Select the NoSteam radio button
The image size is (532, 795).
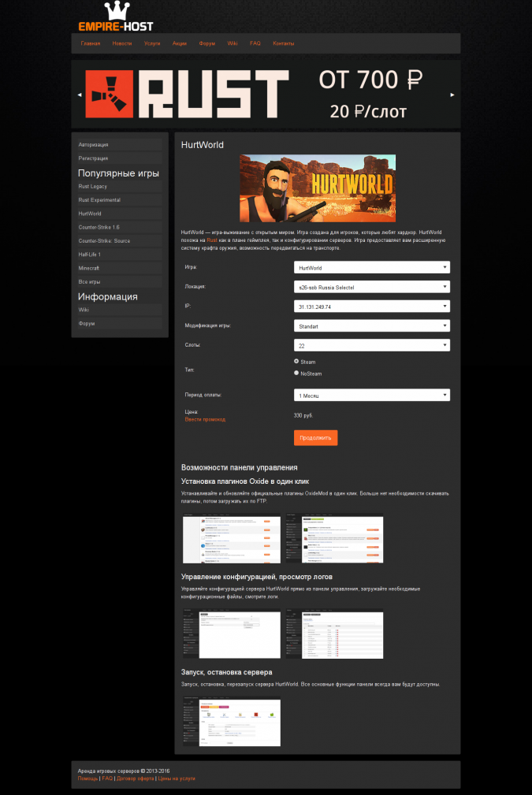click(x=296, y=373)
